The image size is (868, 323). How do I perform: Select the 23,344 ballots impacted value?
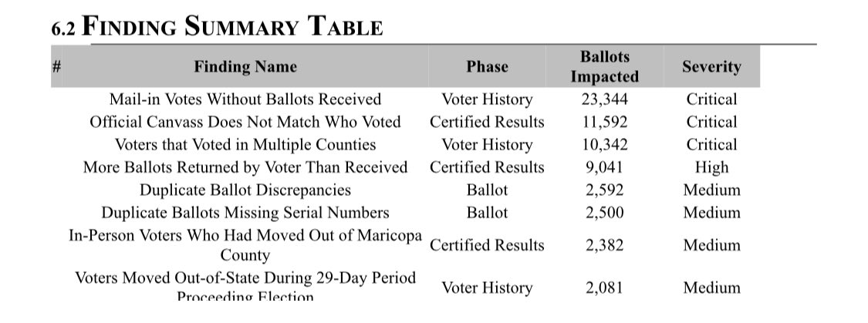(x=604, y=99)
